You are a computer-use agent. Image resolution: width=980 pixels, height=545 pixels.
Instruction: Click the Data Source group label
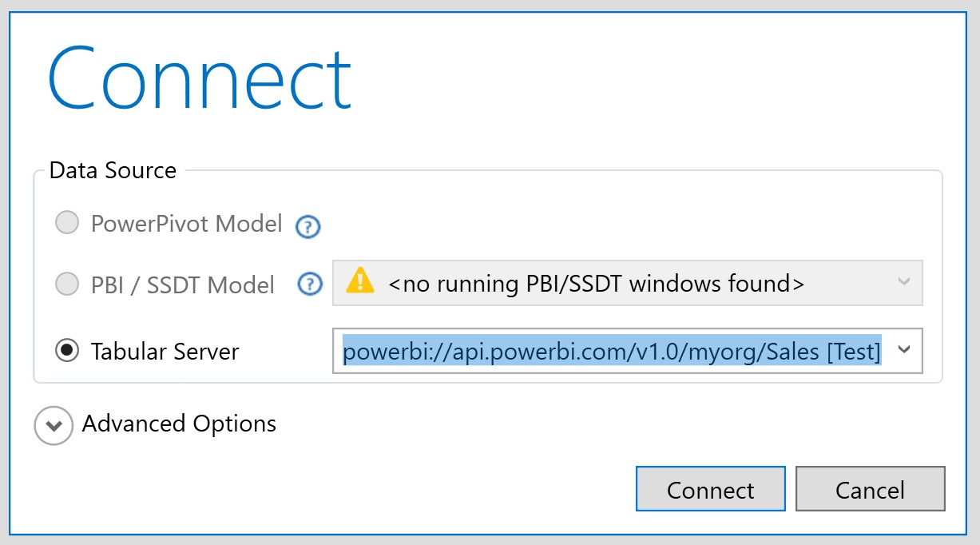pyautogui.click(x=113, y=170)
